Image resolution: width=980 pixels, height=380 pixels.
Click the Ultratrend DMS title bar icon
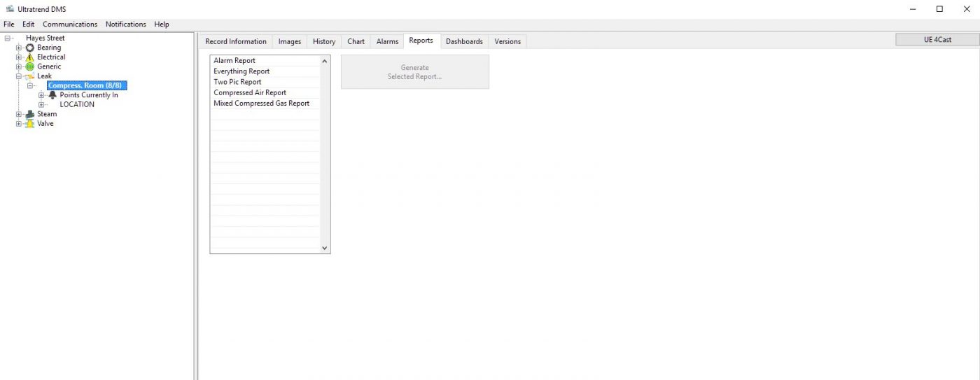[9, 9]
